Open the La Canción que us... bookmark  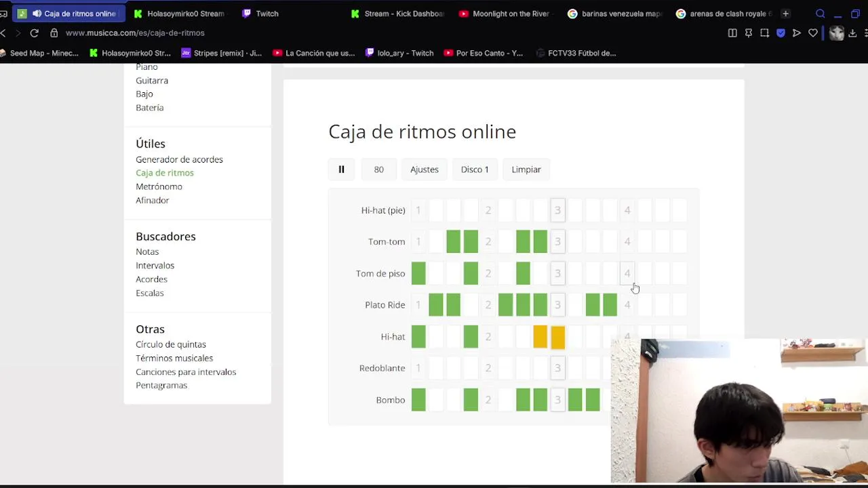point(314,53)
